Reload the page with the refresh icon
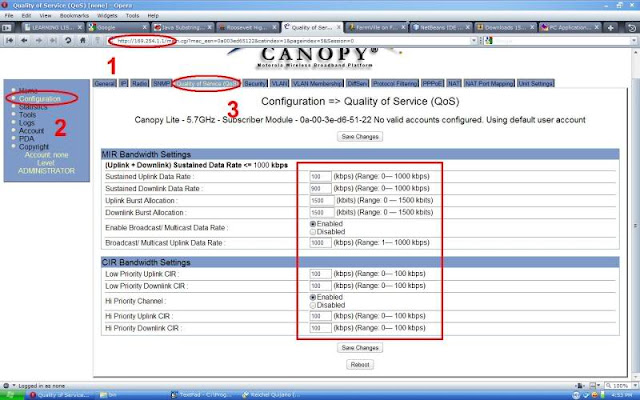This screenshot has height=400, width=640. click(x=68, y=40)
